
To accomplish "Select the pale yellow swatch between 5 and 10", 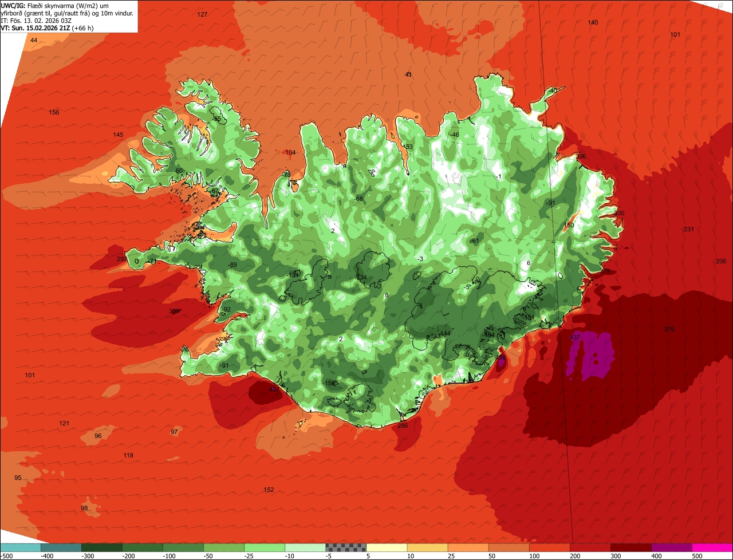I will tap(387, 547).
